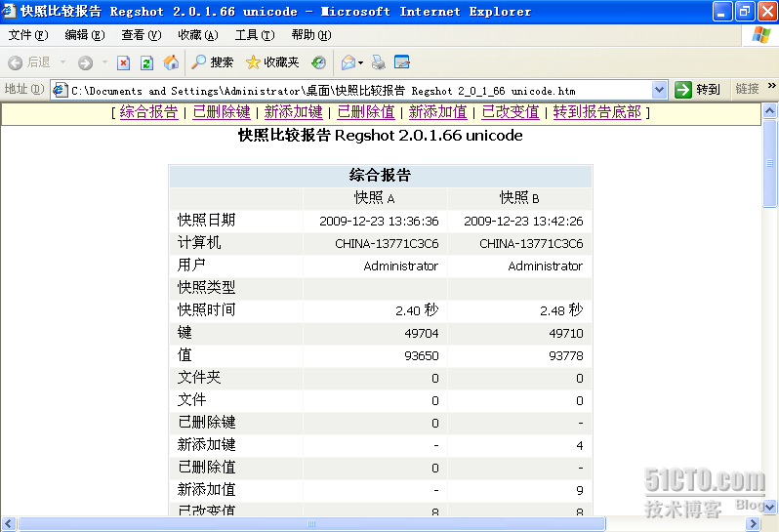The image size is (779, 532).
Task: Click the green Go arrow (转到)
Action: click(683, 90)
